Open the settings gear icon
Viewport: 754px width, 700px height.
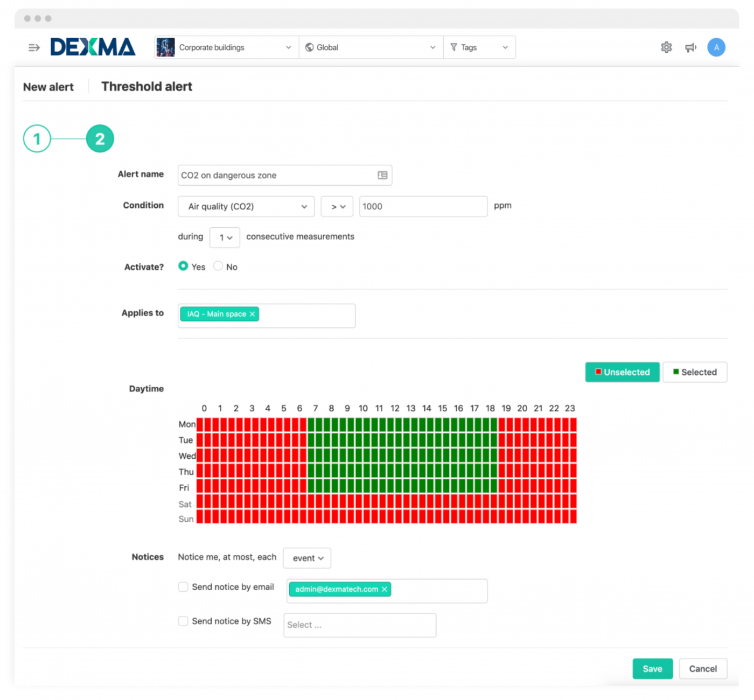(x=666, y=47)
